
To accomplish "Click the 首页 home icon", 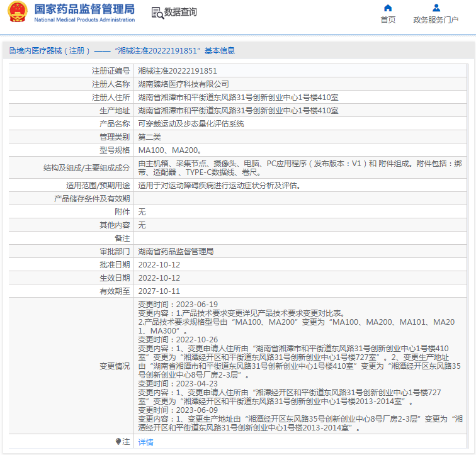I will coord(388,8).
